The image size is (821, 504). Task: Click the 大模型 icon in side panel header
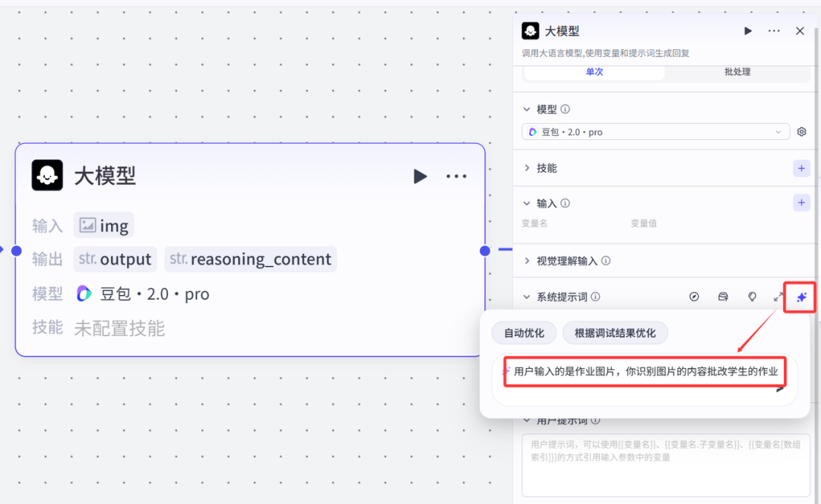(530, 31)
